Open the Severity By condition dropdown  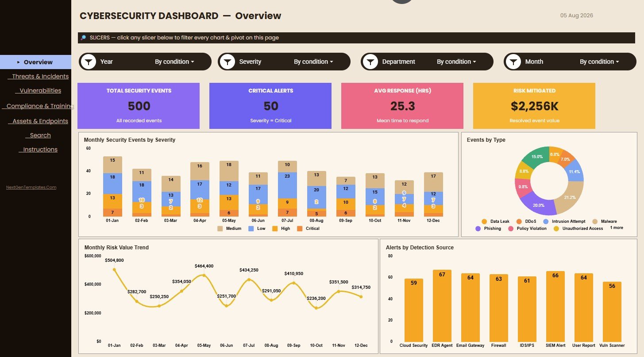313,62
